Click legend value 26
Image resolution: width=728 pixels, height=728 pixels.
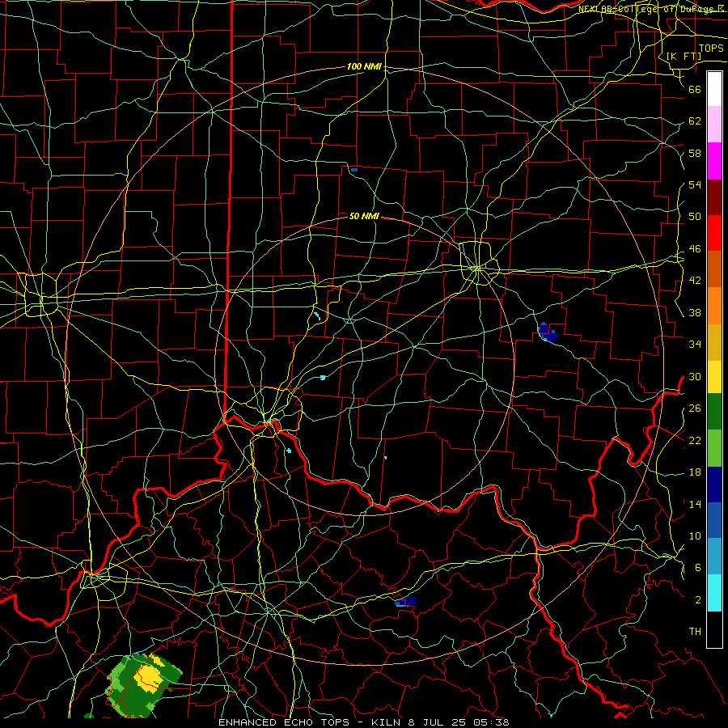click(695, 408)
